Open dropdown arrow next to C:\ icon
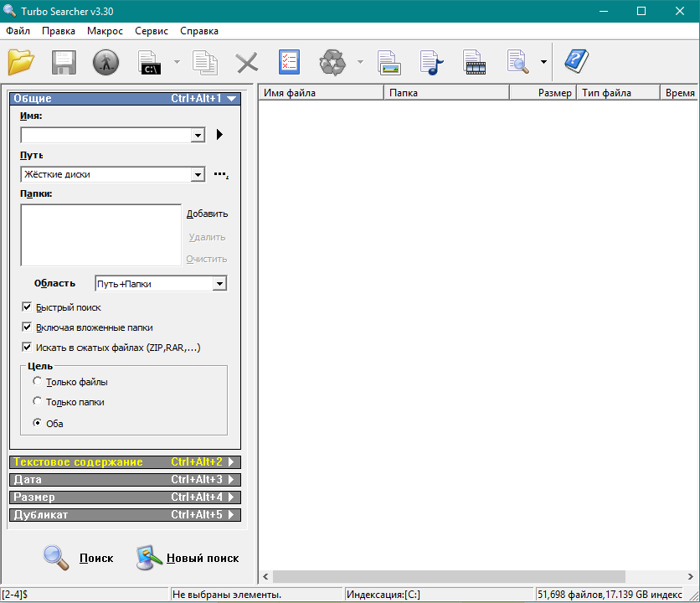Viewport: 700px width, 603px height. pos(177,62)
